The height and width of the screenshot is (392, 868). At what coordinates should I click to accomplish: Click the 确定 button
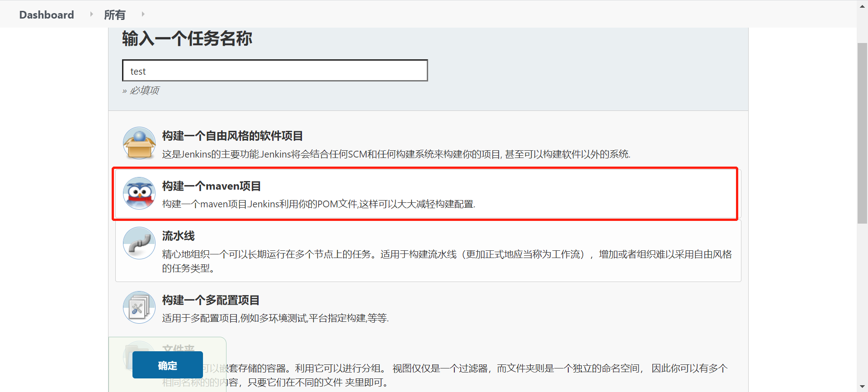168,365
